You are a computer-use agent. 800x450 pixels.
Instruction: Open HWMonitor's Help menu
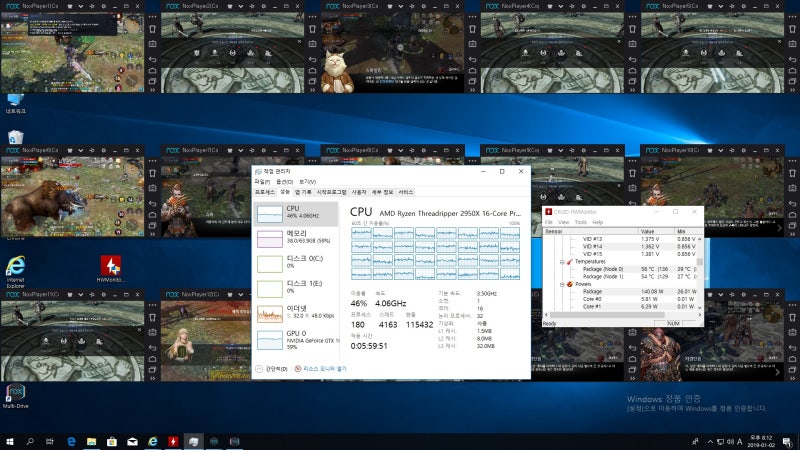[597, 222]
